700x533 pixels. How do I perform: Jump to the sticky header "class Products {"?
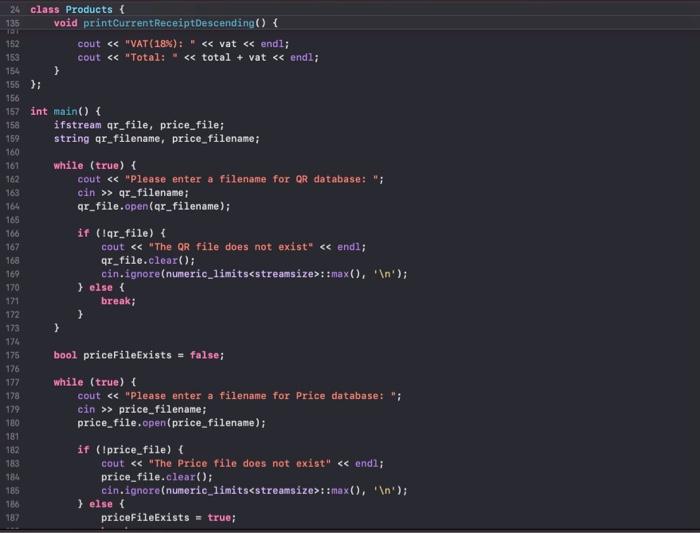tap(78, 9)
